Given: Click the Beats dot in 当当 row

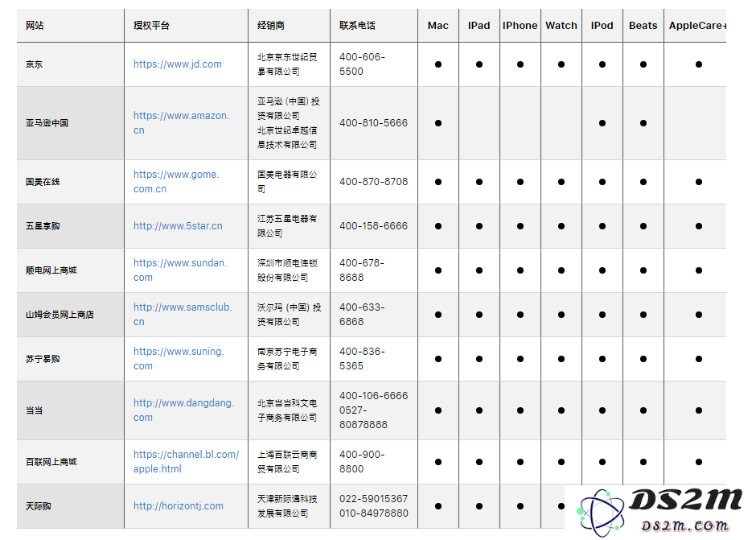Looking at the screenshot, I should tap(643, 410).
